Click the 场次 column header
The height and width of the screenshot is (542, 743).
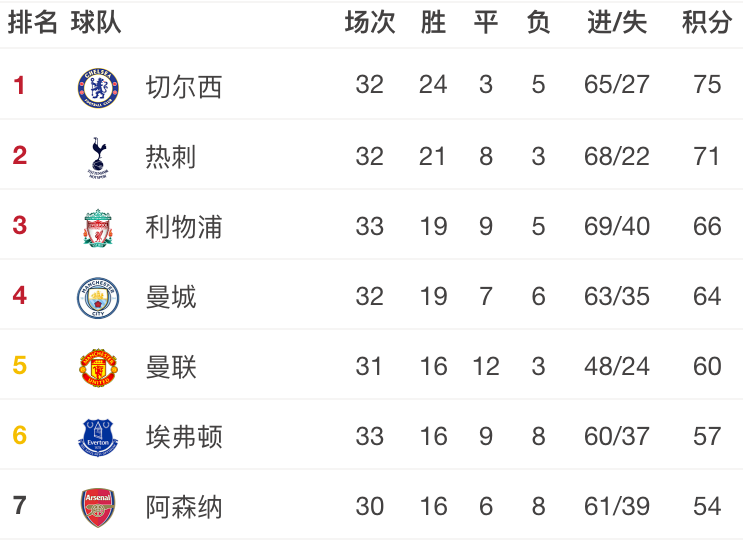(370, 22)
